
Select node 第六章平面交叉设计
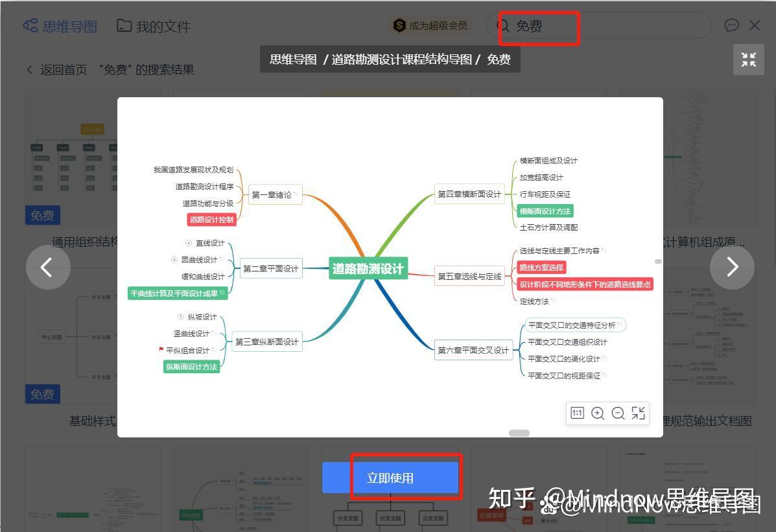[x=473, y=350]
